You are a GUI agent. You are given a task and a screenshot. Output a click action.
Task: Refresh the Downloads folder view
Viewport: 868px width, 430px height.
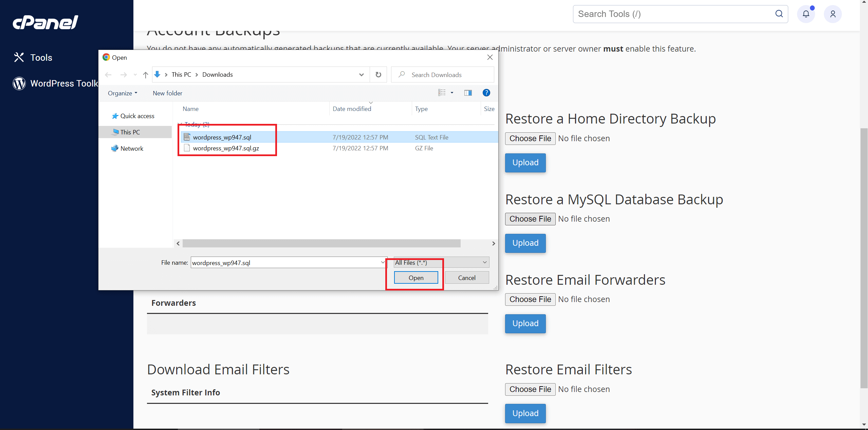[378, 75]
